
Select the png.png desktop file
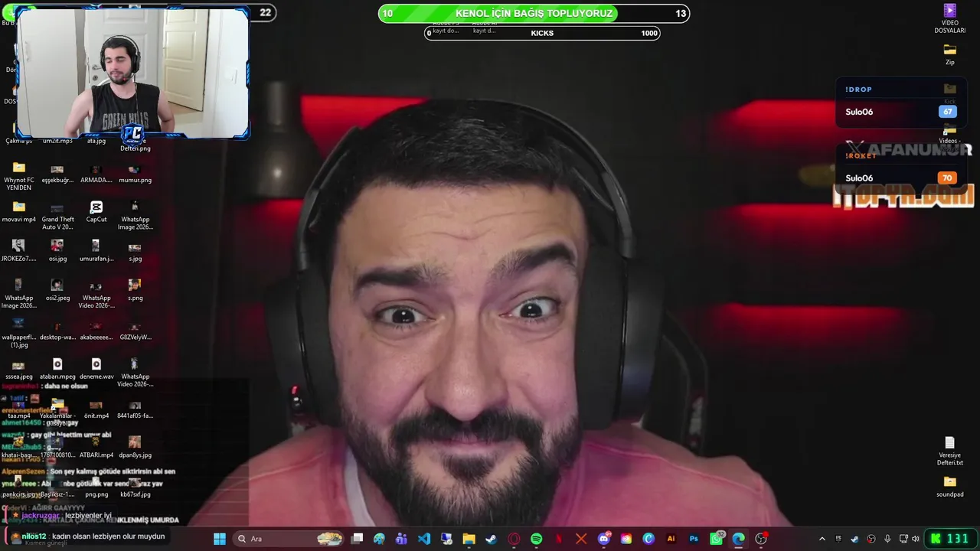coord(96,486)
